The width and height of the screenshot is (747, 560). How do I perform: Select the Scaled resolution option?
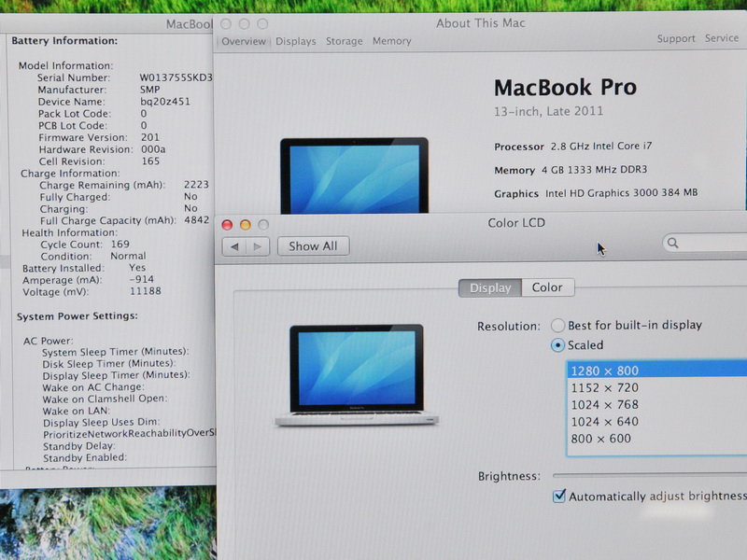[557, 345]
